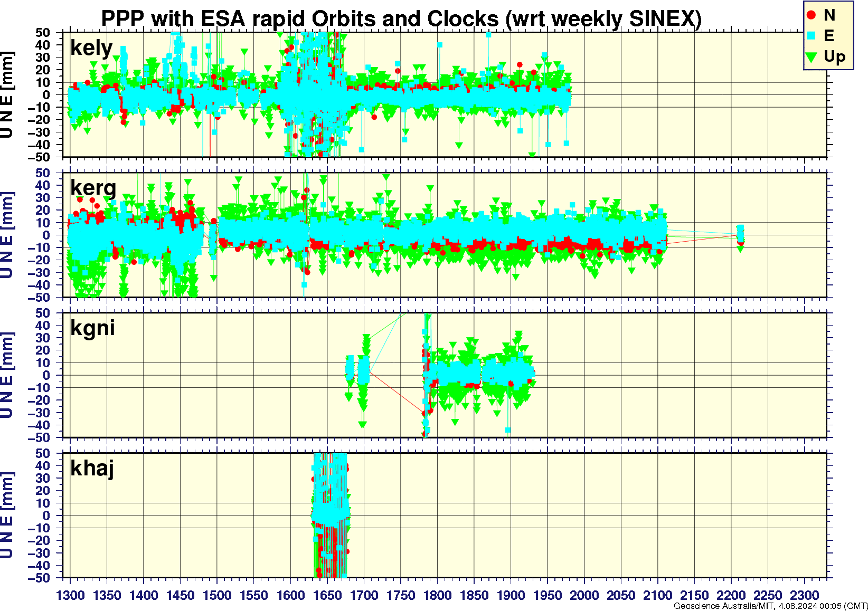Click the 'U N E [mm]' label of kely panel

[x=7, y=95]
